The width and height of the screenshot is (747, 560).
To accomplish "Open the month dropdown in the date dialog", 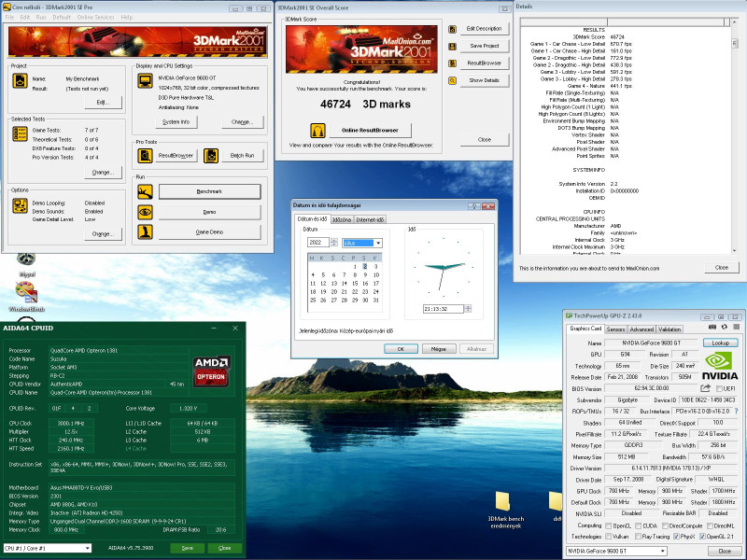I will [x=378, y=243].
